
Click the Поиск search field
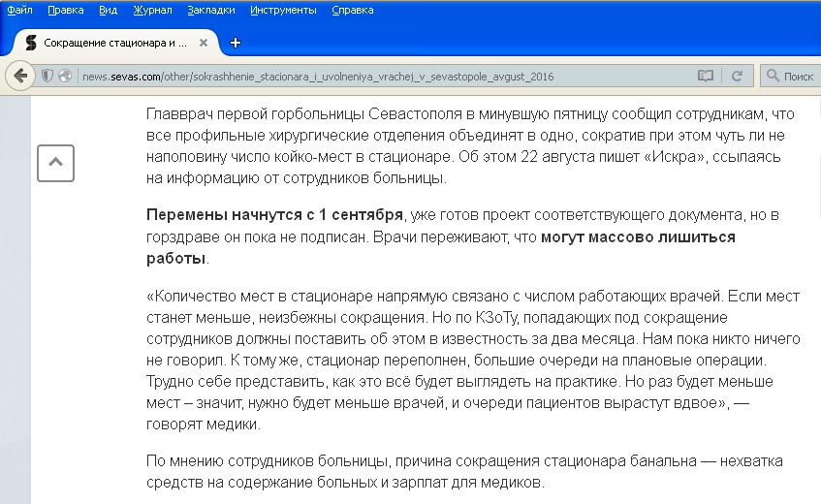point(791,77)
